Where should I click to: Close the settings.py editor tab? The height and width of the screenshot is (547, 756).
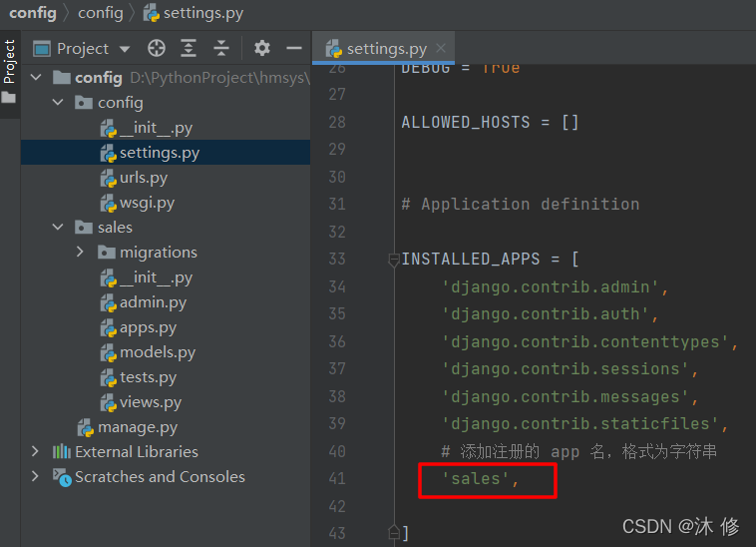441,48
